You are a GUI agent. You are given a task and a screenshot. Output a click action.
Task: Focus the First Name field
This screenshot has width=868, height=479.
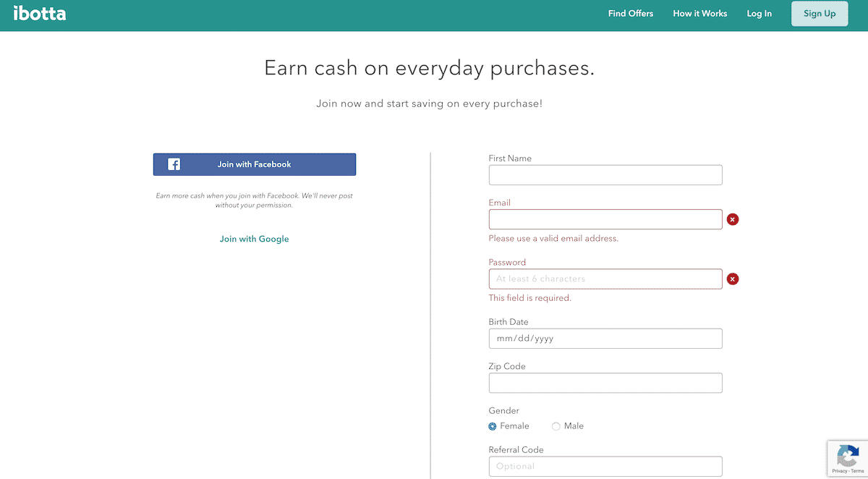coord(605,175)
